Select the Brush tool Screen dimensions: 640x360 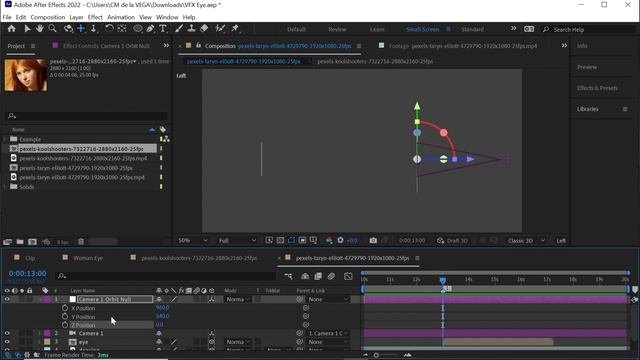pyautogui.click(x=179, y=29)
